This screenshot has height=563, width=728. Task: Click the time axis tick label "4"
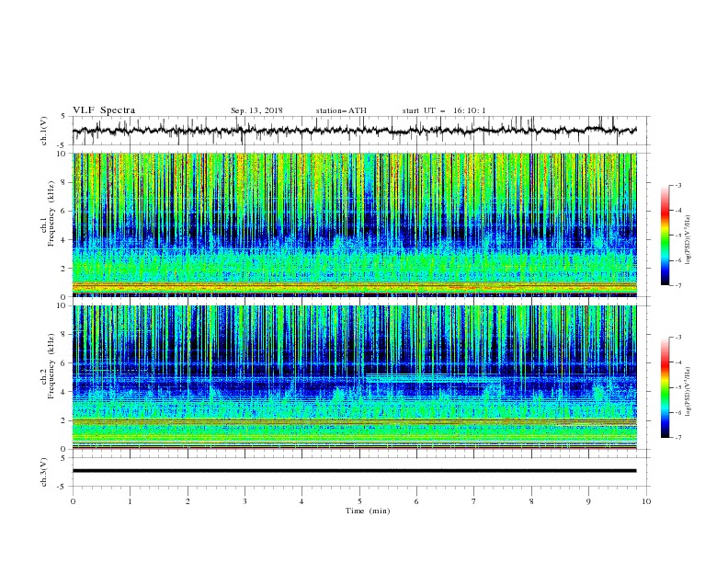tap(301, 501)
